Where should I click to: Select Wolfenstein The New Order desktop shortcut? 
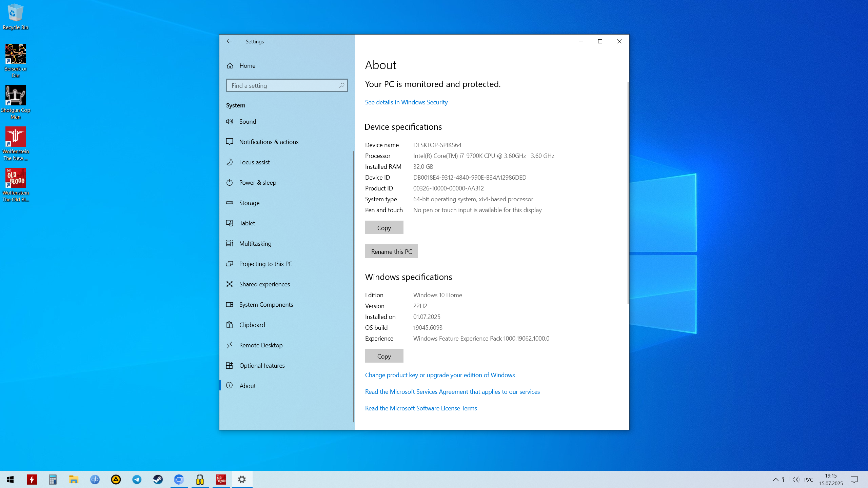(16, 144)
